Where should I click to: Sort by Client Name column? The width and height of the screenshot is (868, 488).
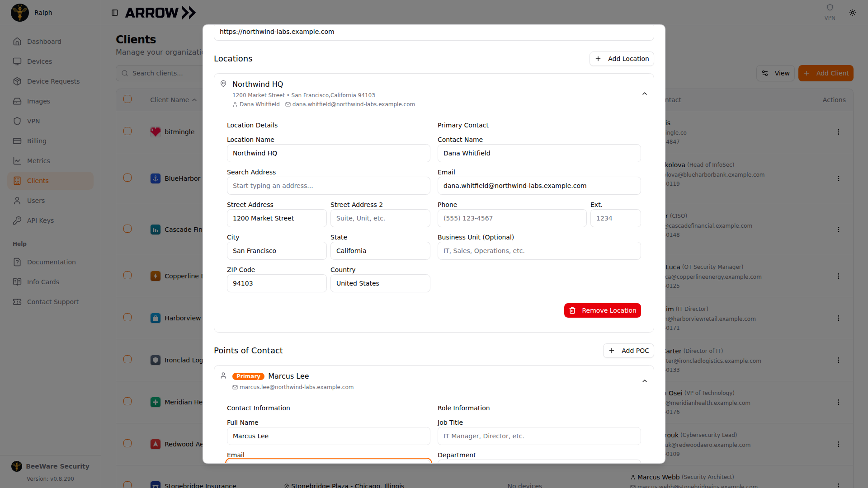pyautogui.click(x=173, y=100)
